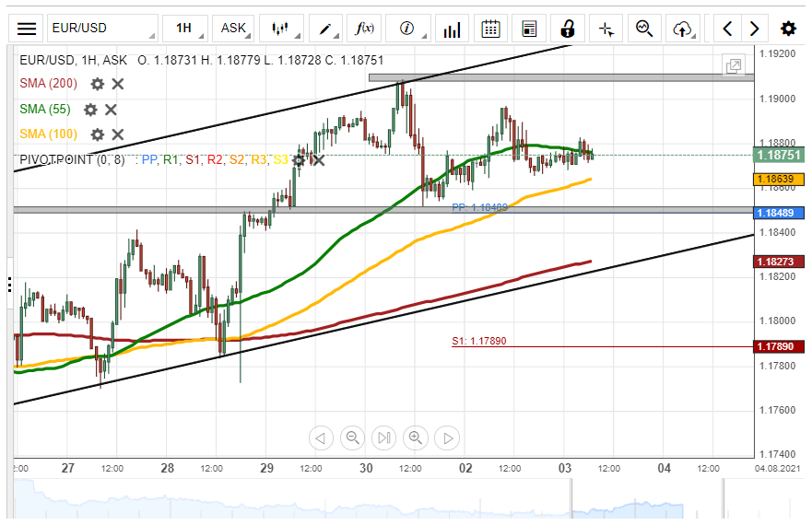The height and width of the screenshot is (525, 812).
Task: Click the pivot price tag 1.18489
Action: coord(778,213)
